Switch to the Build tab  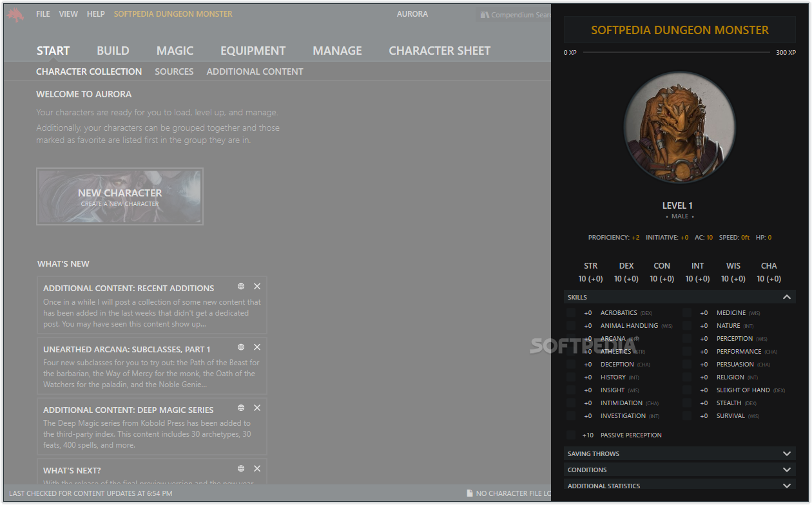113,50
